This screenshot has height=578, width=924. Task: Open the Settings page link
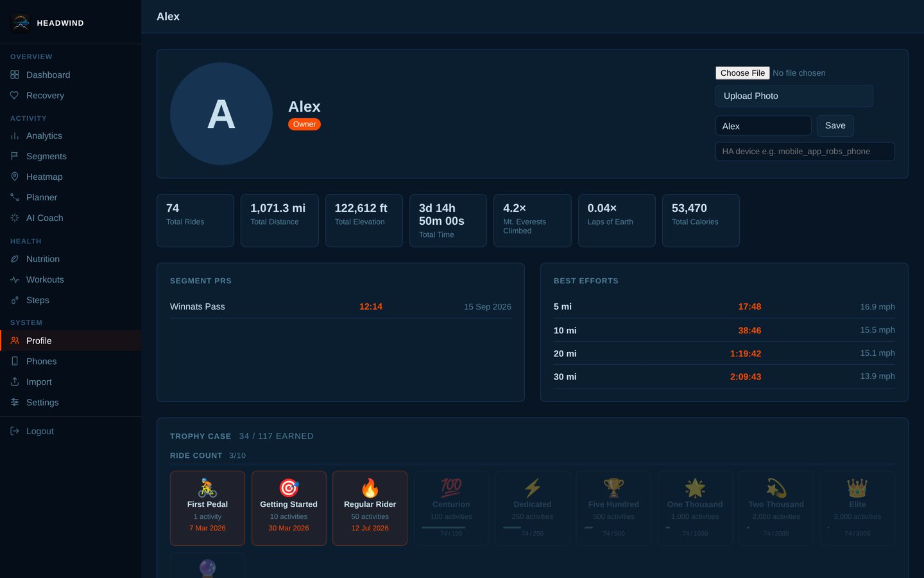tap(71, 402)
